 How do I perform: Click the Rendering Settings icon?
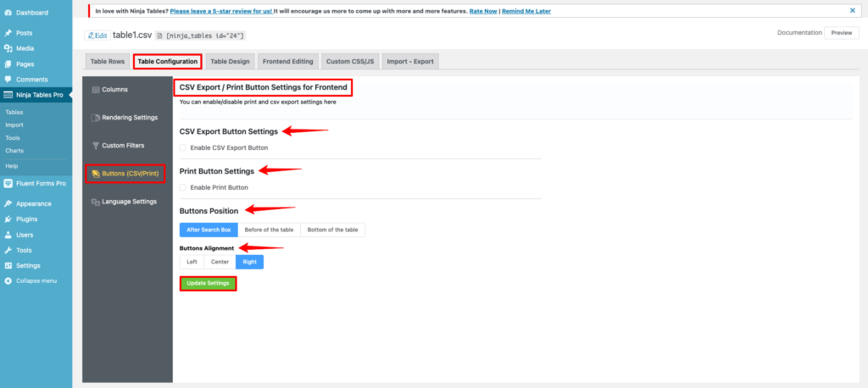[x=95, y=118]
